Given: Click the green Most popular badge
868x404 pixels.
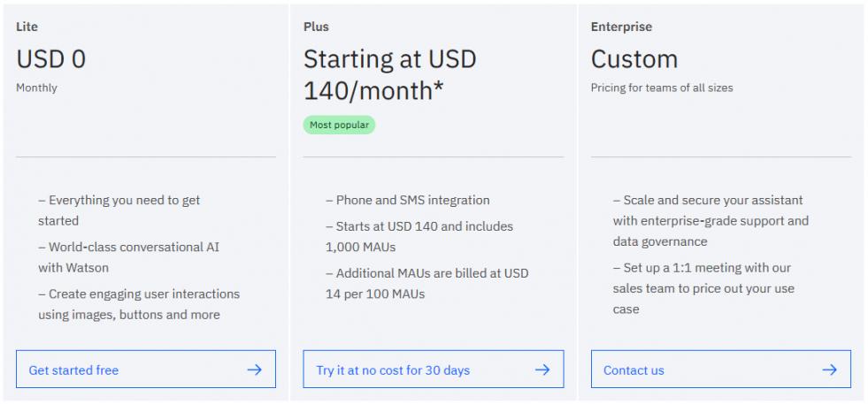Looking at the screenshot, I should (340, 126).
